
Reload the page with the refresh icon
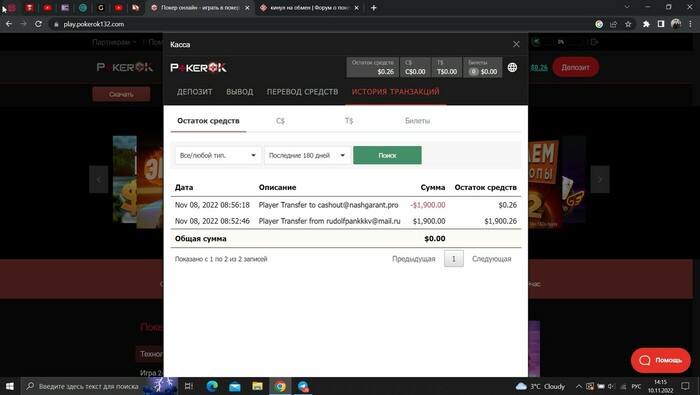point(38,24)
